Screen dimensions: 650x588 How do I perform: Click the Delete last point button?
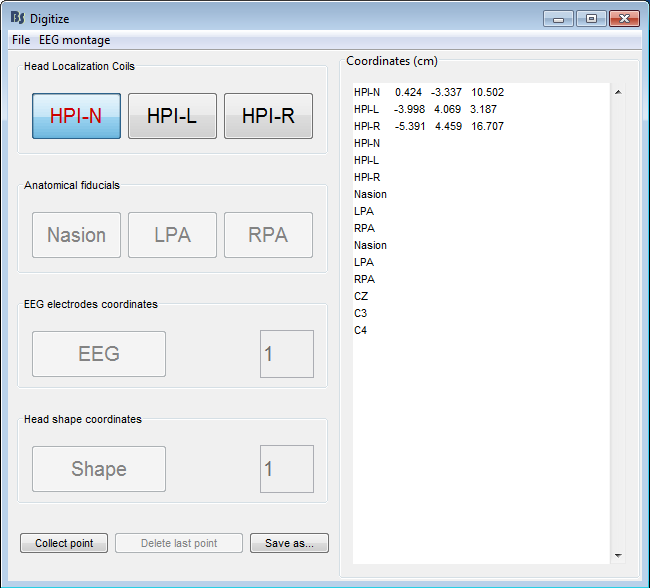click(x=179, y=543)
